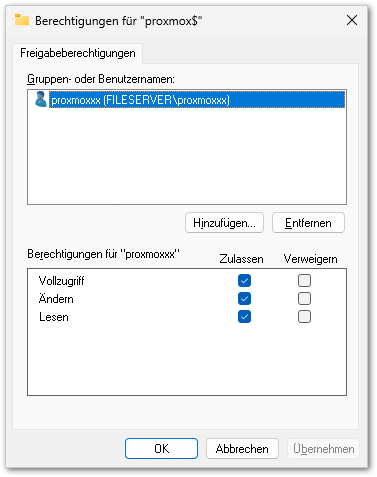Click the folder icon in title bar
This screenshot has width=377, height=477.
[22, 20]
